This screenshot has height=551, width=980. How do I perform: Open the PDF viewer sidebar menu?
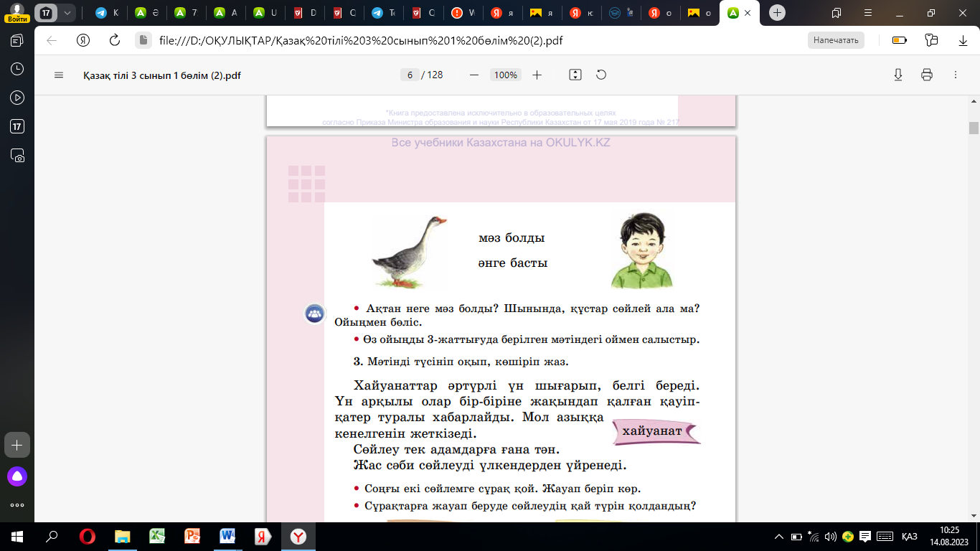(x=59, y=75)
